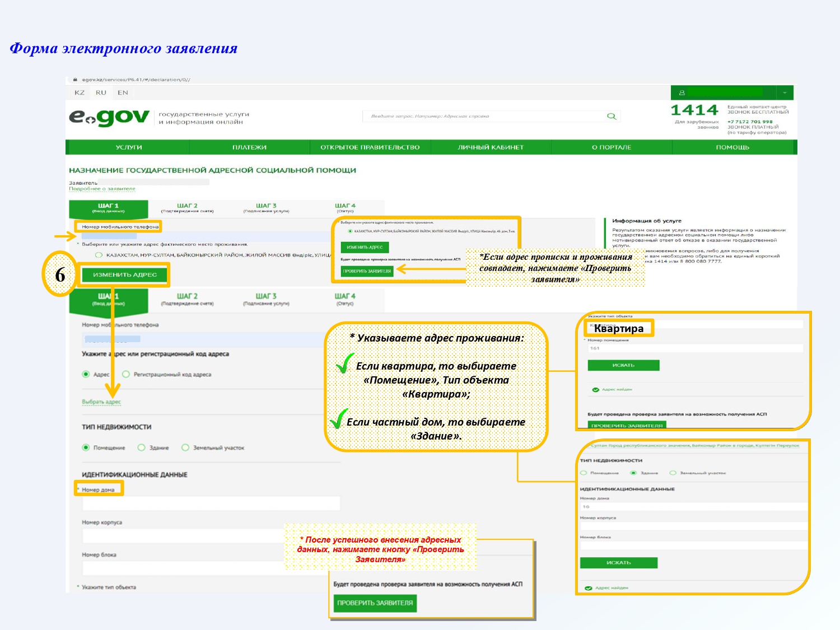
Task: Select 'Регистрационный код адреса' radio button
Action: 126,374
